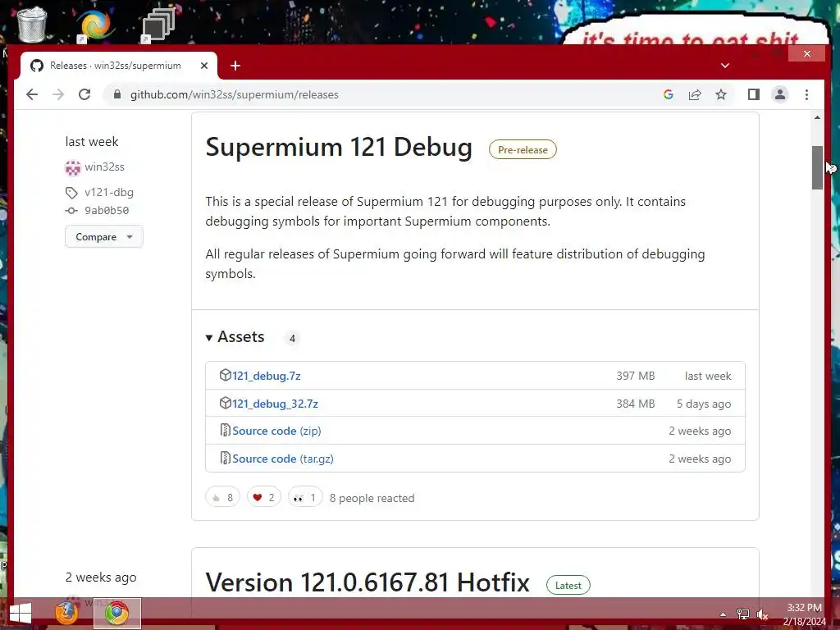Click the 397 MB size text
Image resolution: width=840 pixels, height=630 pixels.
click(x=636, y=376)
